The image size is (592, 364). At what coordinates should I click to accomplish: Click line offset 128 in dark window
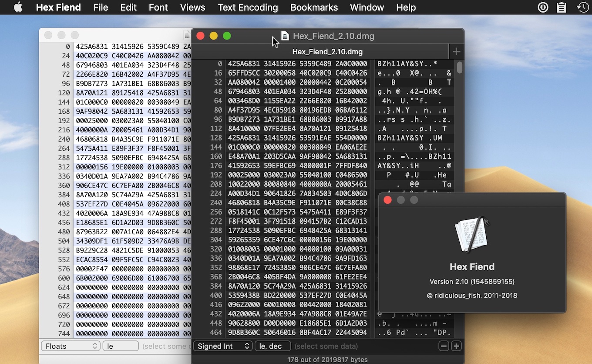[x=216, y=138]
